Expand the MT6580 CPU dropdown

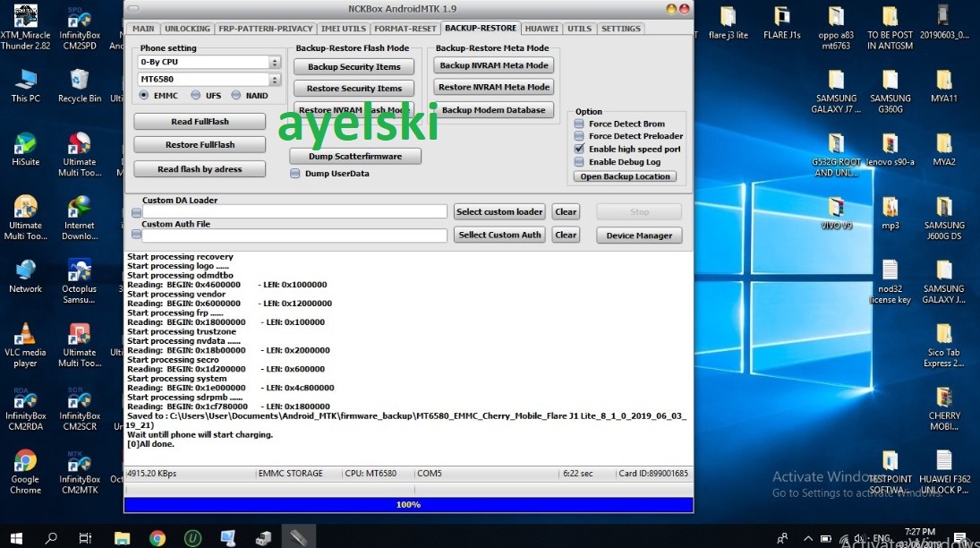point(275,80)
